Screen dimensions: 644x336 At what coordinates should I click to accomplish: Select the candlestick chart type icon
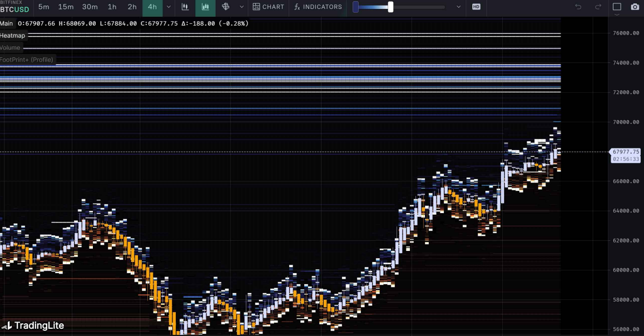pos(185,7)
